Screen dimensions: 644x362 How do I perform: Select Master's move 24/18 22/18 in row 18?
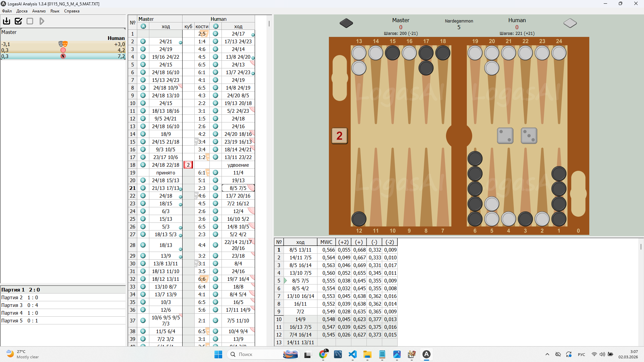(x=165, y=165)
